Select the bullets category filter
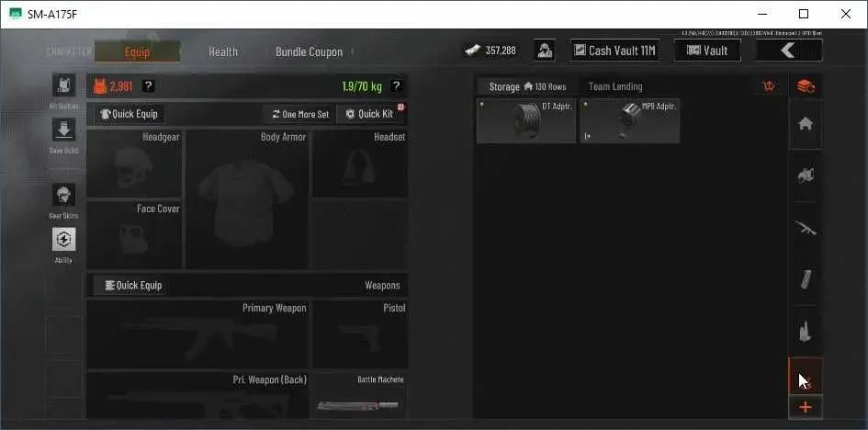The width and height of the screenshot is (868, 430). point(806,332)
